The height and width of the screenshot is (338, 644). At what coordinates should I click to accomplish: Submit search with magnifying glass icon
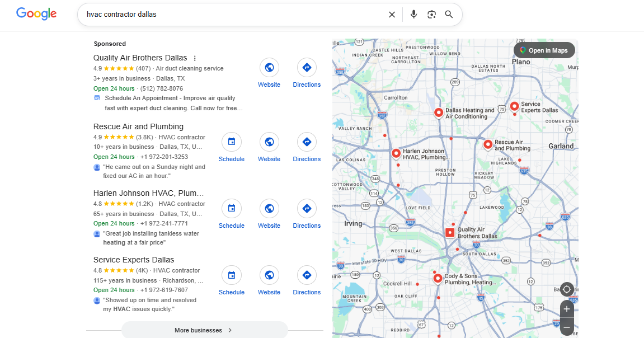449,15
